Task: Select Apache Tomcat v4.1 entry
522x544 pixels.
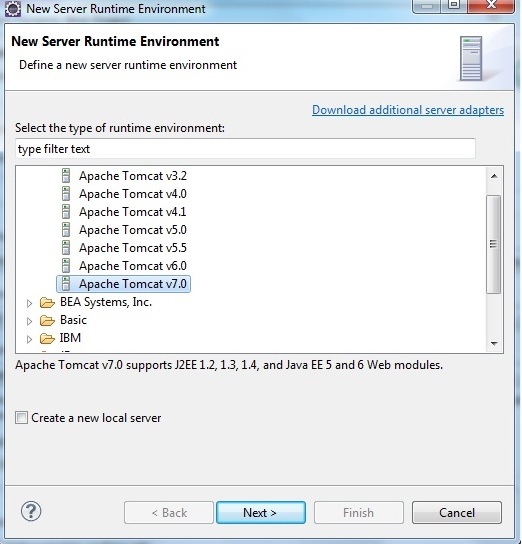Action: point(133,212)
